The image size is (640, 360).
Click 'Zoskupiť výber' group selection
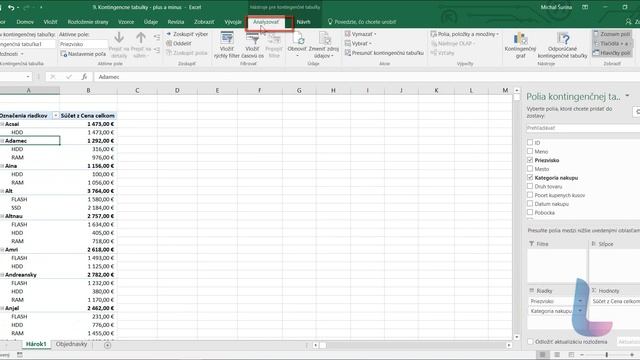[x=187, y=34]
